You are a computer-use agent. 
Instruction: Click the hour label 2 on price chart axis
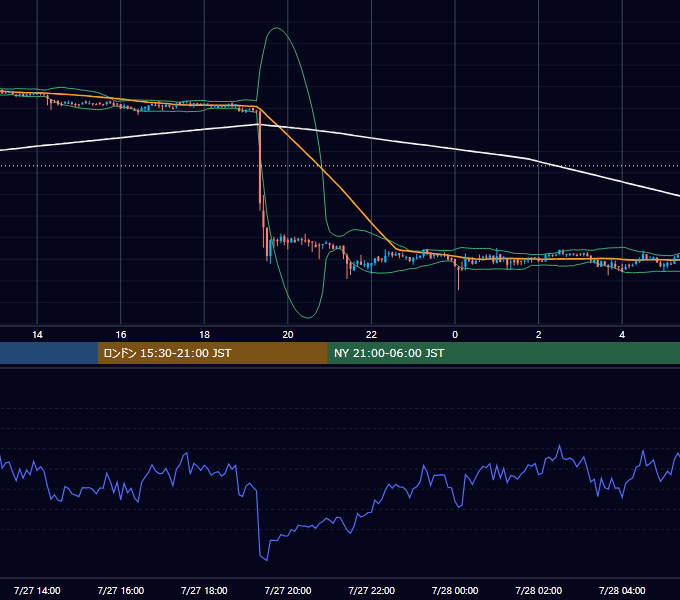click(539, 335)
